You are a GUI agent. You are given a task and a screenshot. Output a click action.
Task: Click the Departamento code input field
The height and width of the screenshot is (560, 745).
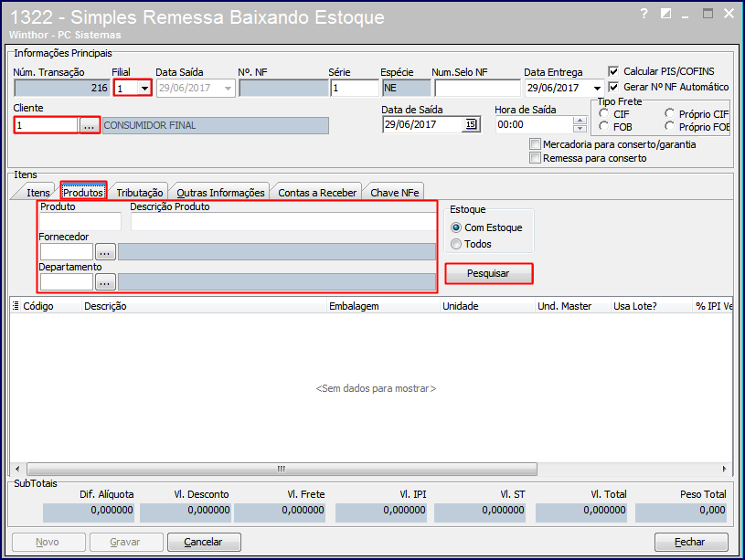click(67, 282)
